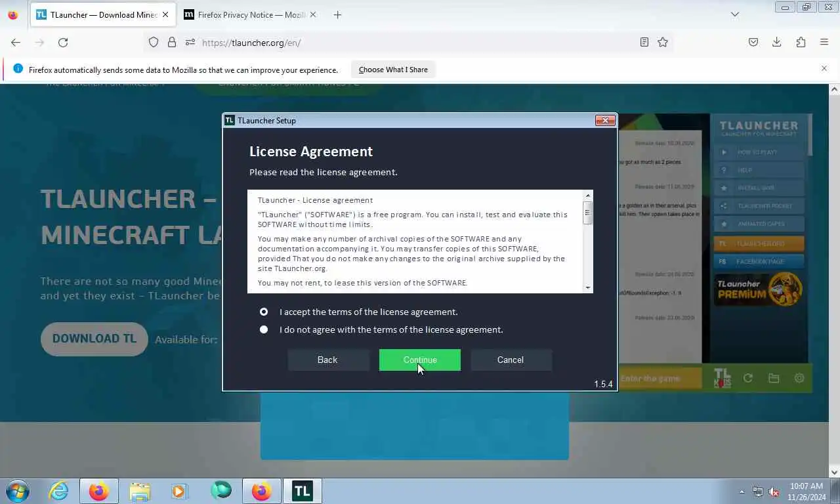Open the green globe app in taskbar
This screenshot has height=504, width=840.
(x=220, y=491)
